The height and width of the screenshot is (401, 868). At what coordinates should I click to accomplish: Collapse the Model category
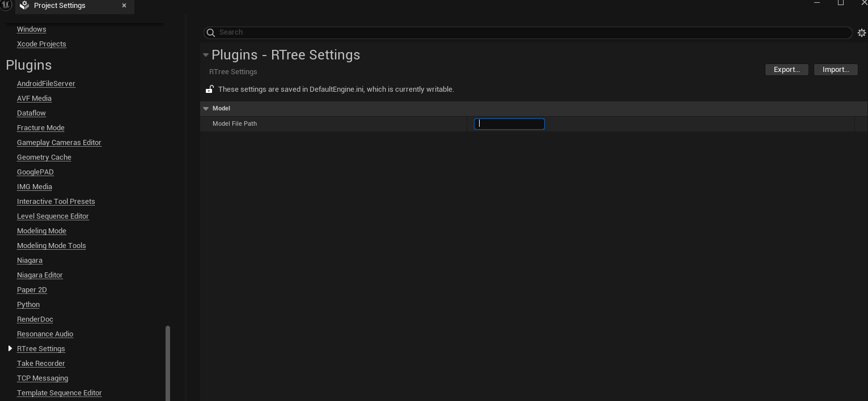[206, 108]
